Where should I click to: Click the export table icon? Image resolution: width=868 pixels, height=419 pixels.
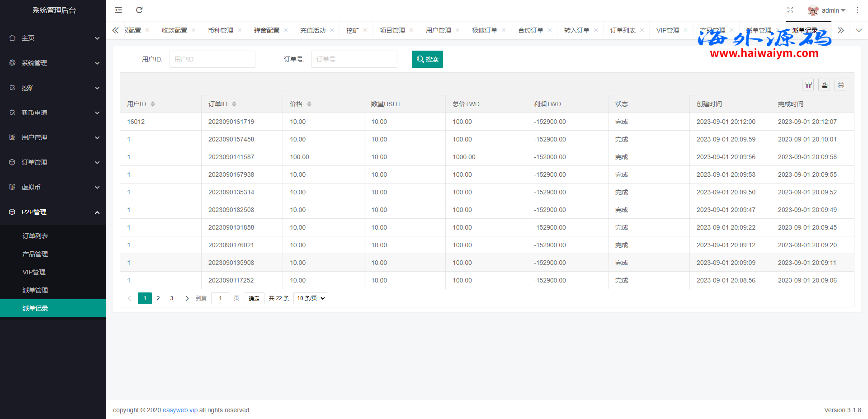[825, 85]
